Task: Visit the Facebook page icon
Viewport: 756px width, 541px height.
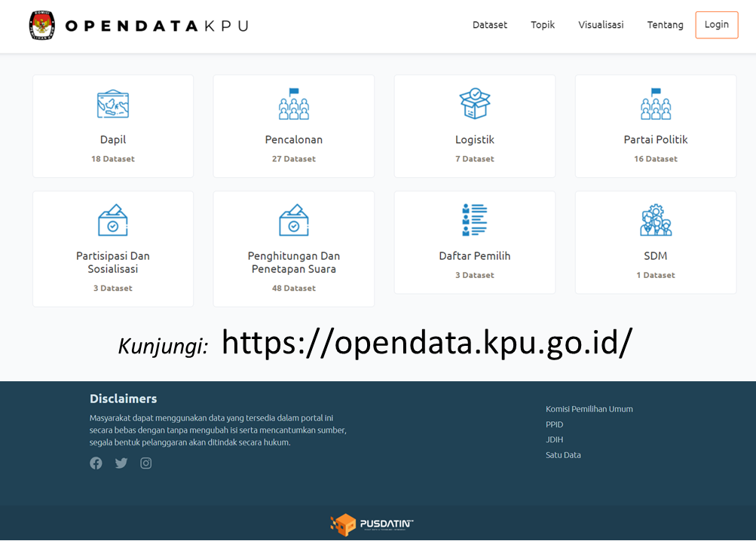Action: tap(96, 463)
